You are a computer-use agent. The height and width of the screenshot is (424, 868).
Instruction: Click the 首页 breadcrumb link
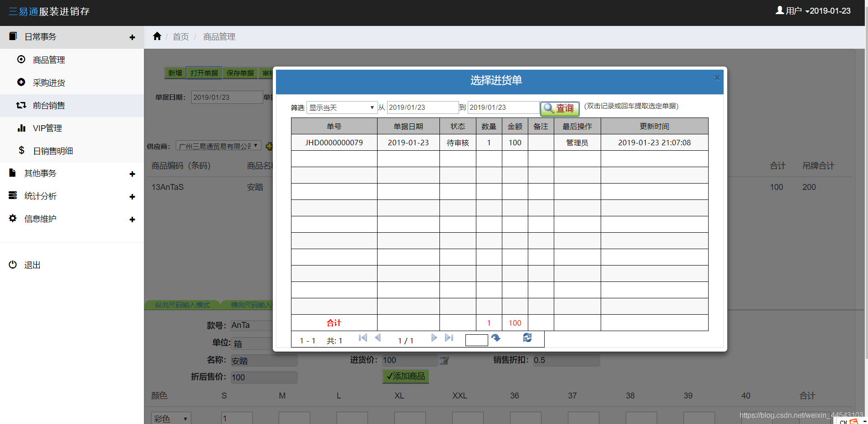click(x=181, y=37)
